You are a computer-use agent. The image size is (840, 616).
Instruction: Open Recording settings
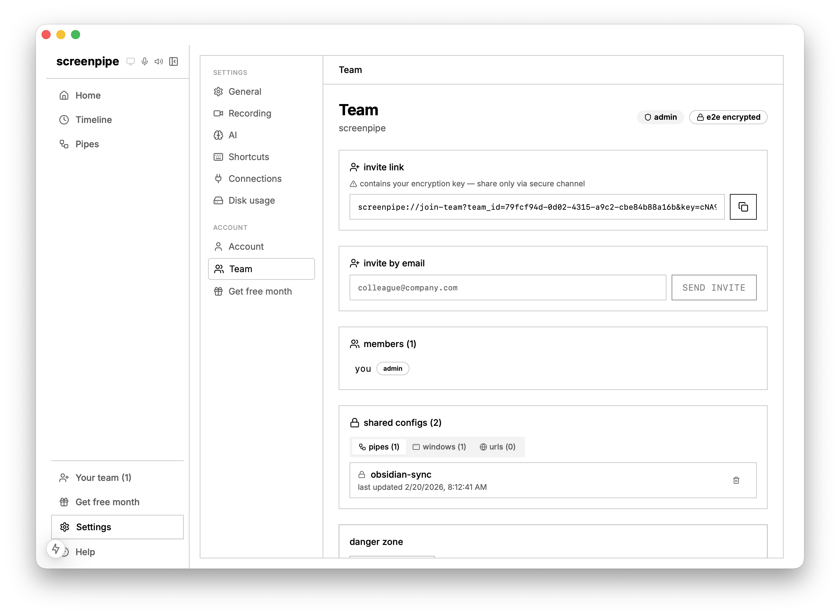pos(249,113)
